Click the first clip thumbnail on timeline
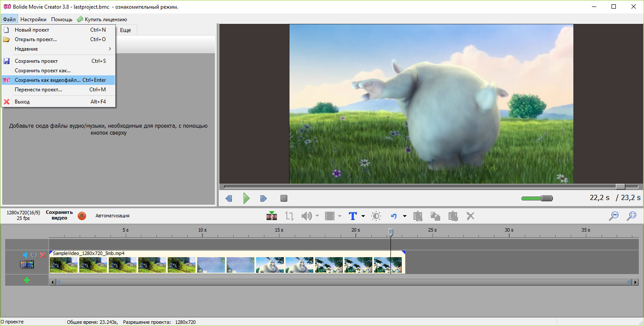This screenshot has height=326, width=644. click(x=64, y=265)
